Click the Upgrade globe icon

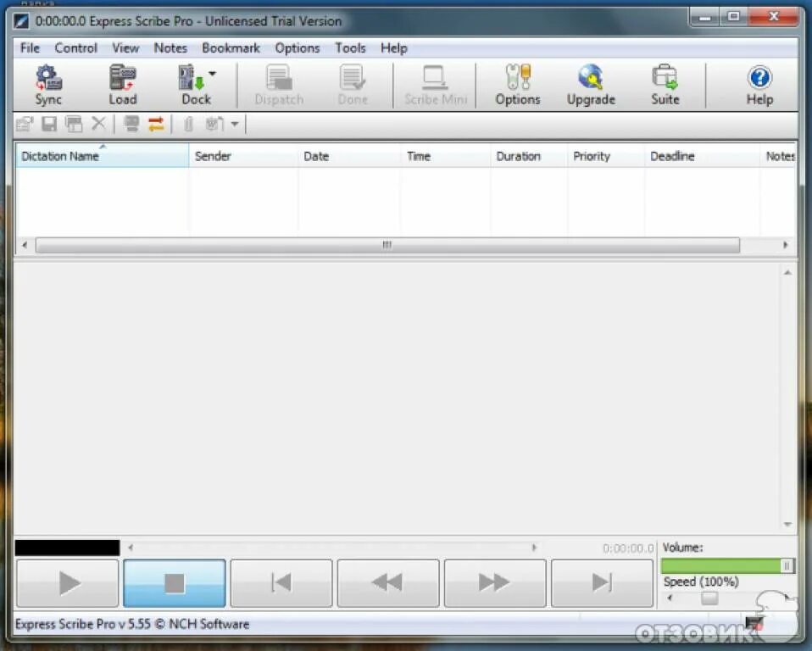(x=591, y=85)
